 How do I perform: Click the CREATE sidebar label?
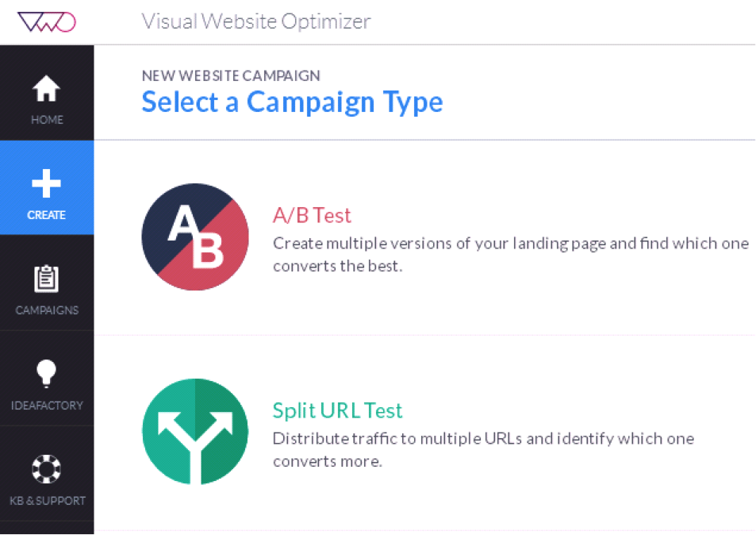point(46,215)
